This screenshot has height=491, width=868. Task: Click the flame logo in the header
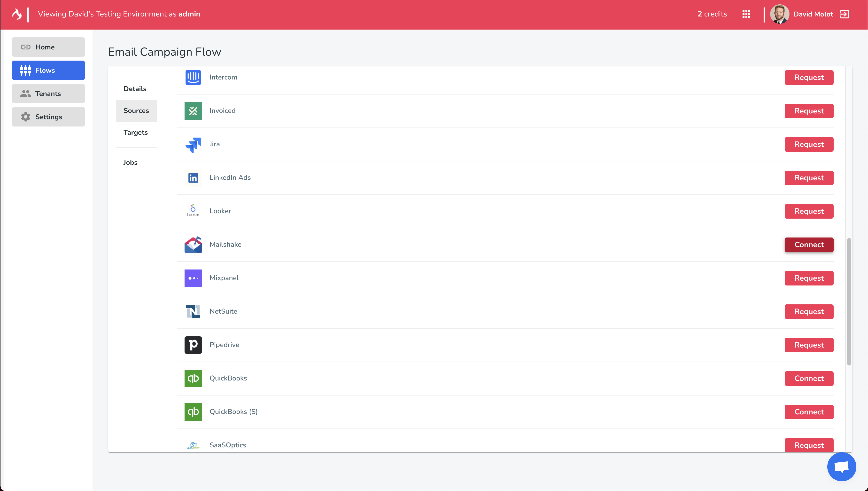pyautogui.click(x=16, y=14)
